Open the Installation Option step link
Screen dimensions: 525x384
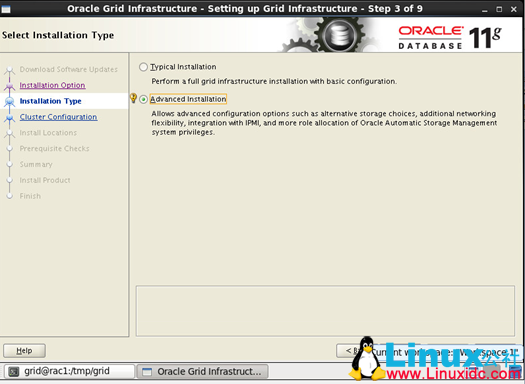[52, 85]
